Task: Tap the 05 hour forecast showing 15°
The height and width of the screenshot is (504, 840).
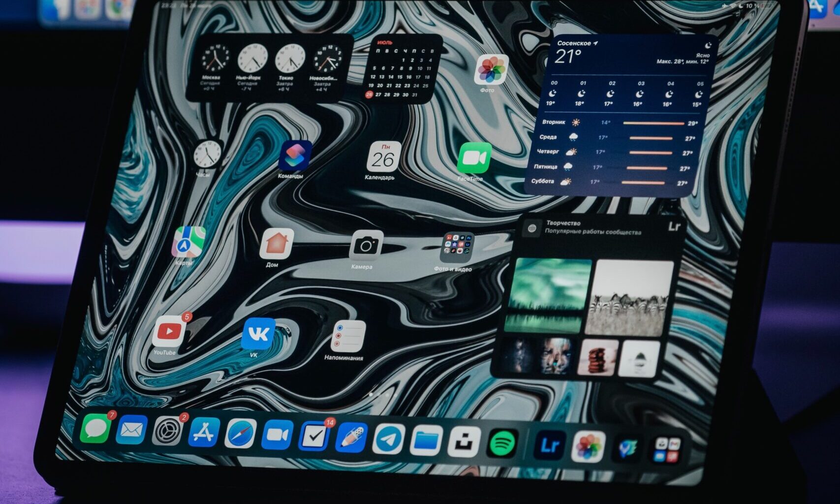Action: pyautogui.click(x=698, y=94)
